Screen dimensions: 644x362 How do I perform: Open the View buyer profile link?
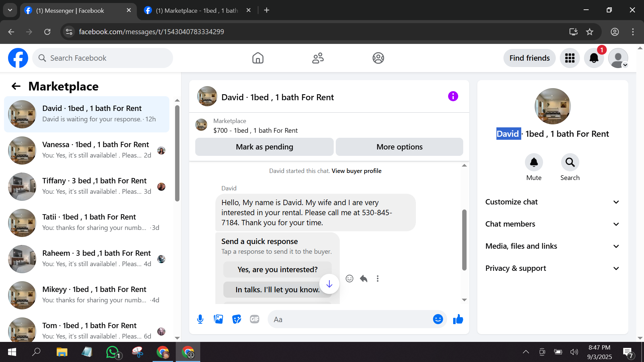point(357,171)
